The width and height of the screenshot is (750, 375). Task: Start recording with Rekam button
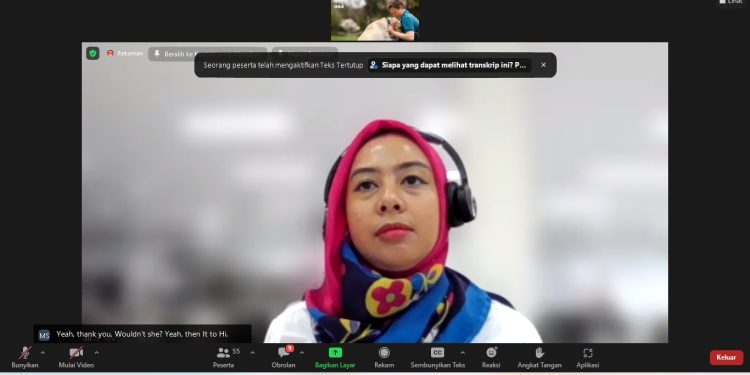coord(384,357)
